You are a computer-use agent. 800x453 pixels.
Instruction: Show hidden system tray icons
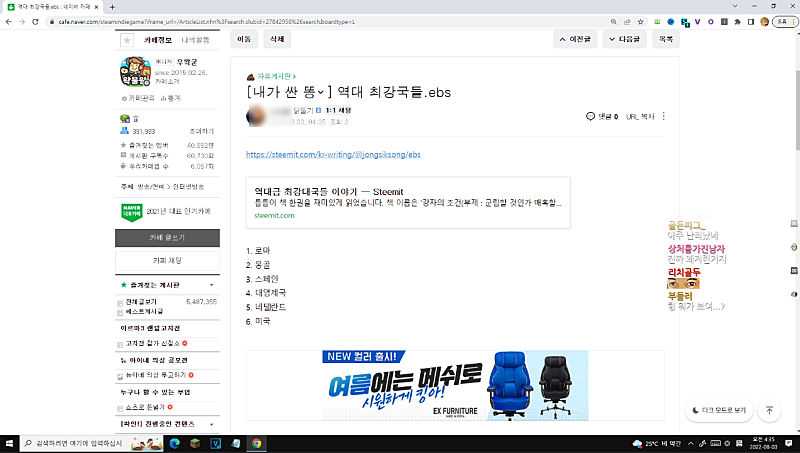point(691,444)
